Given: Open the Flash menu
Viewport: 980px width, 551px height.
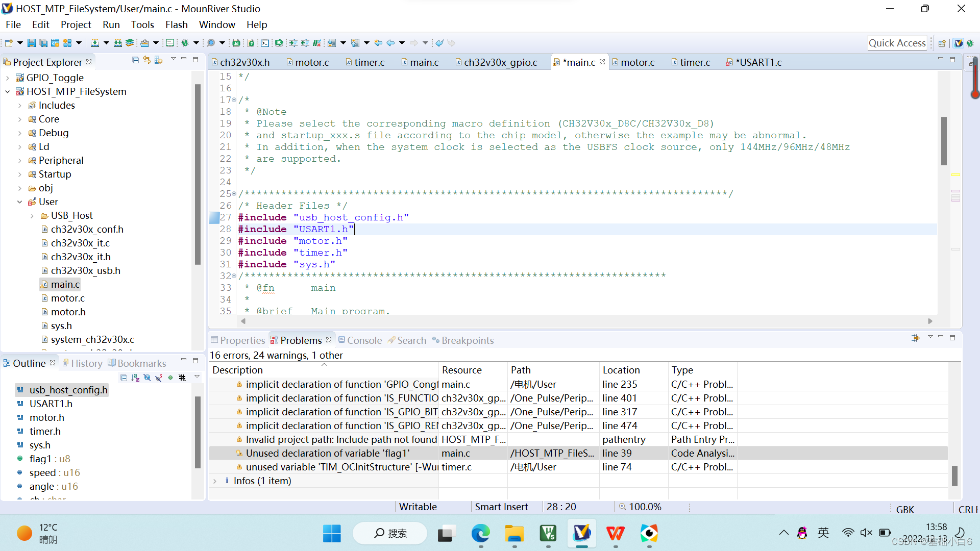Looking at the screenshot, I should click(176, 24).
